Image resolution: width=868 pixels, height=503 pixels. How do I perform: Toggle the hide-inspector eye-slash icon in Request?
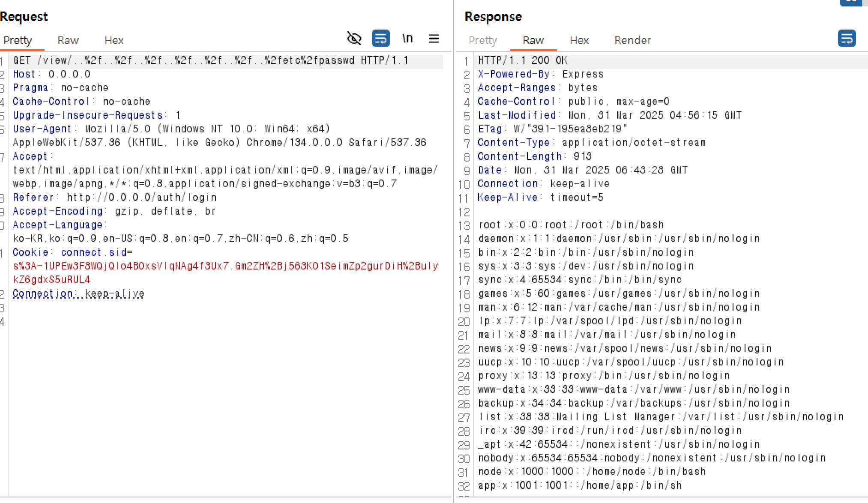pos(354,39)
